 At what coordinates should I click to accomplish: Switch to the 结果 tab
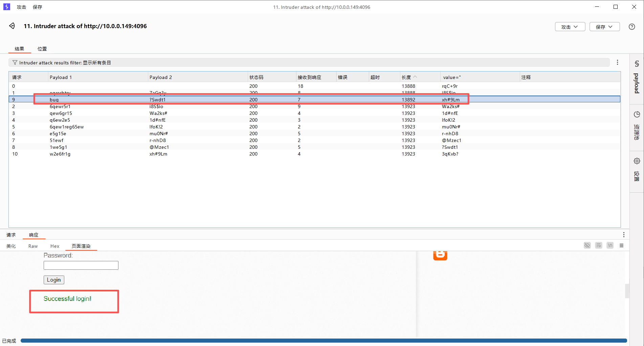tap(19, 49)
